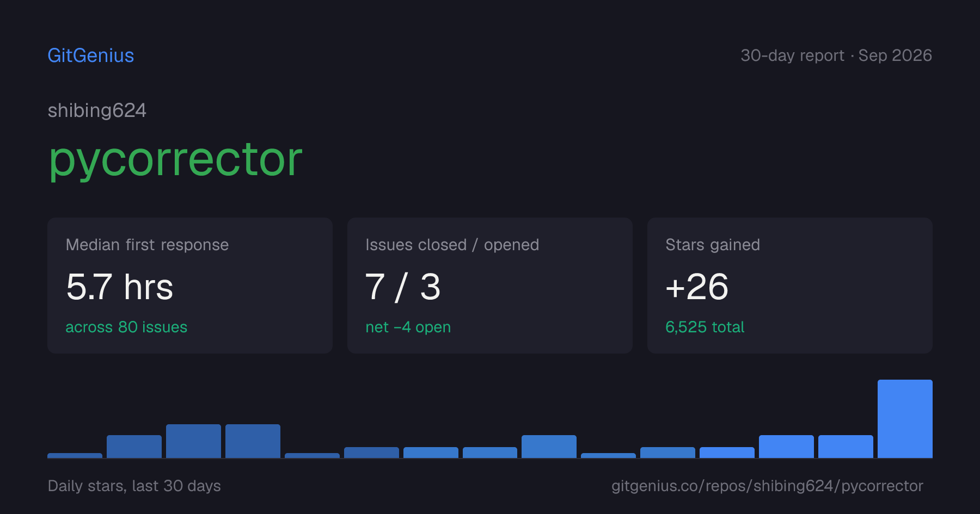Click the 30-day report Sep 2026 label

tap(836, 55)
